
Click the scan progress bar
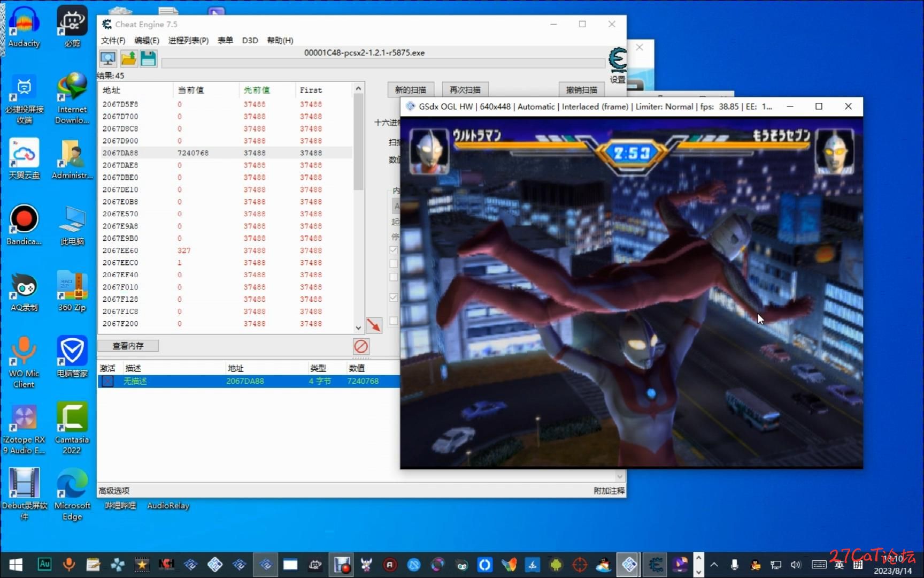pos(383,63)
